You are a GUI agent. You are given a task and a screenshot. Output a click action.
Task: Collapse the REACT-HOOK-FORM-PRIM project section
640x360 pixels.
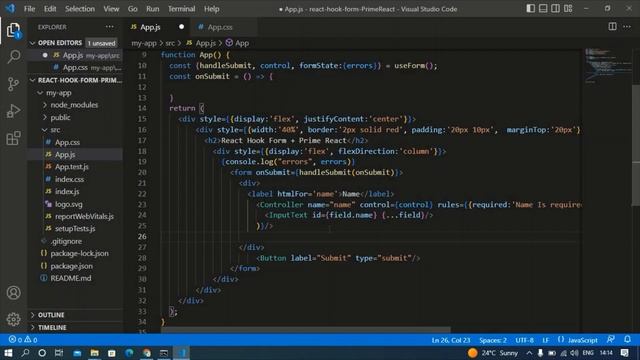coord(76,80)
